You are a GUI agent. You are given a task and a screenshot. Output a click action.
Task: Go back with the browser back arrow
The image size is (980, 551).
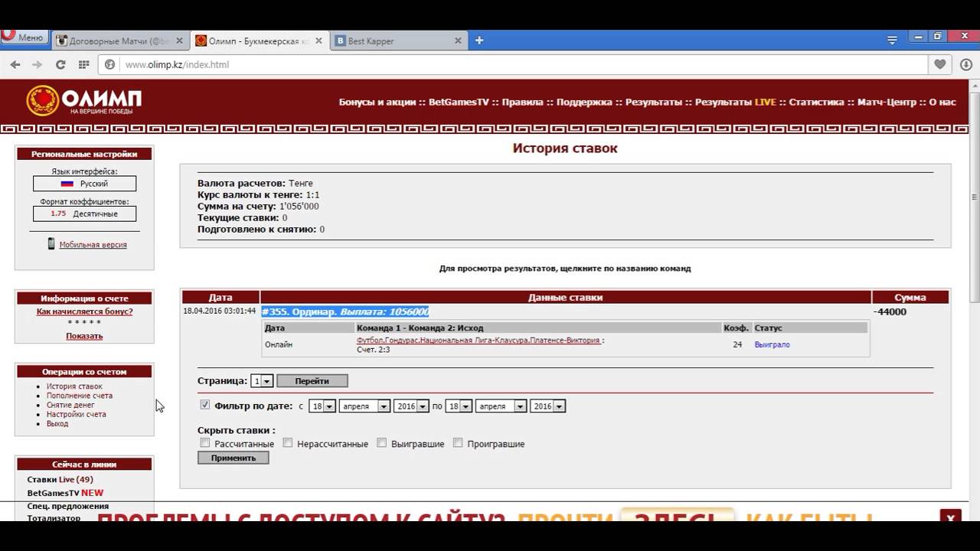(15, 65)
